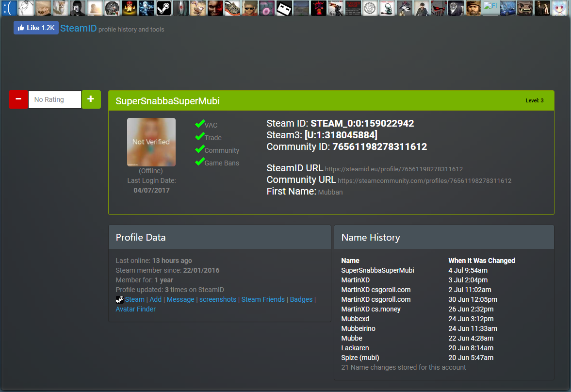Click the Message link
Viewport: 571px width, 392px height.
[x=180, y=299]
